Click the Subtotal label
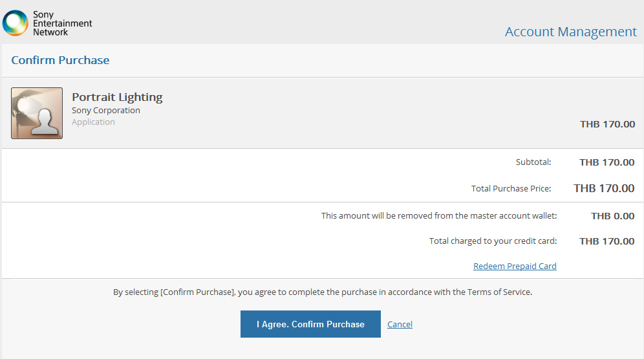The width and height of the screenshot is (644, 359). tap(533, 162)
